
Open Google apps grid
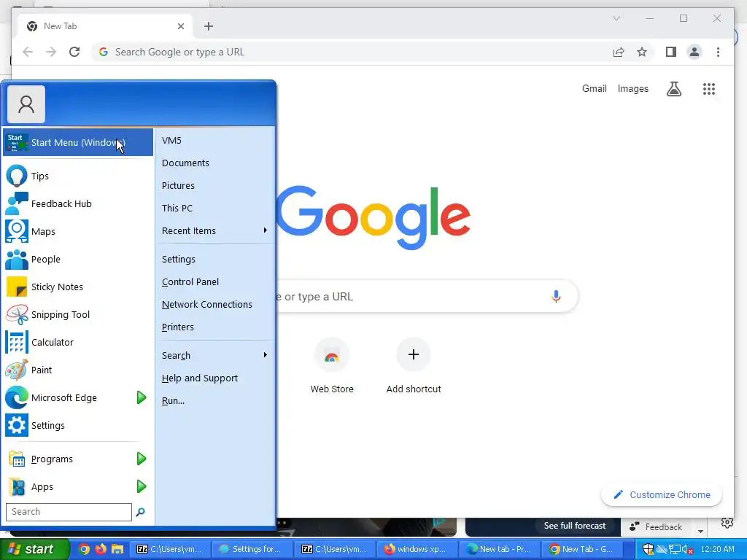tap(709, 88)
